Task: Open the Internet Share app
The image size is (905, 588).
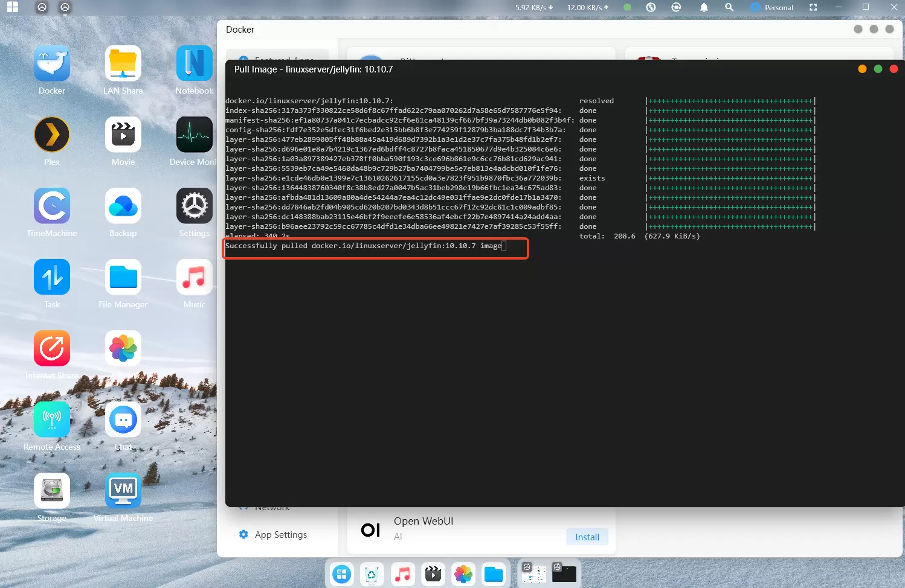Action: 52,348
